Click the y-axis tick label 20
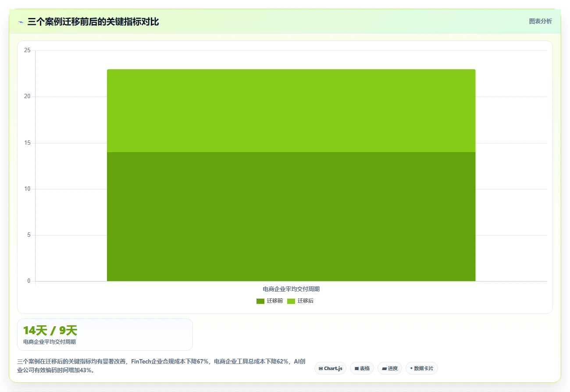 (27, 96)
